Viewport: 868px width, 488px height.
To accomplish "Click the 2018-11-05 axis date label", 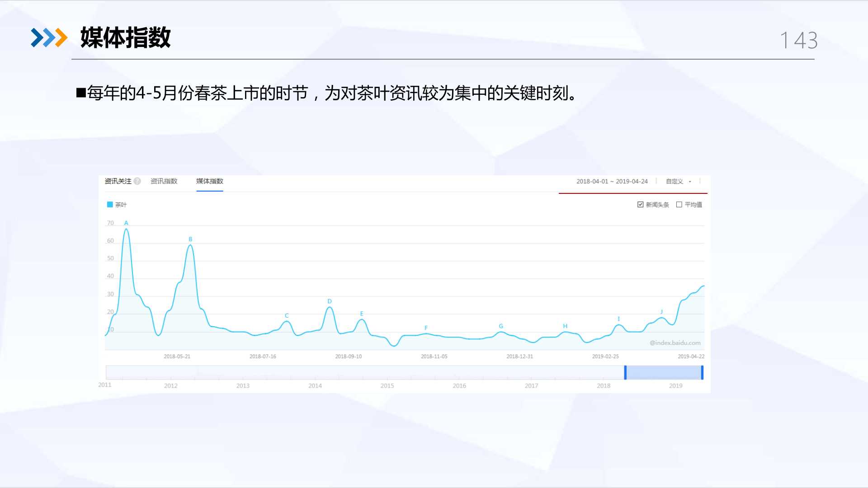I will tap(434, 357).
